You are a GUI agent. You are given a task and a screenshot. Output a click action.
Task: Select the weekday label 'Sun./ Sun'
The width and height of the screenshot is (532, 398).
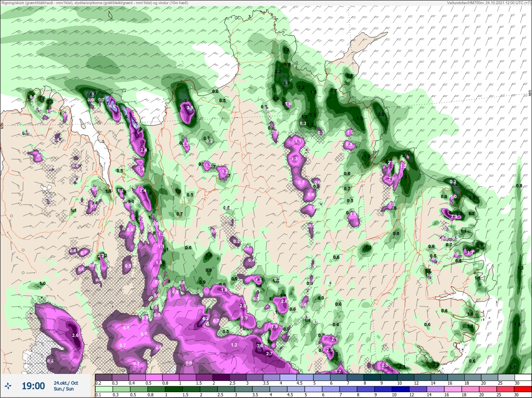point(64,389)
